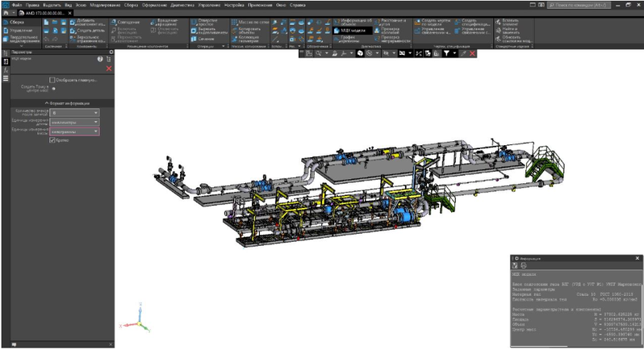The image size is (644, 350).
Task: Click Информация об объекте command
Action: tap(353, 22)
